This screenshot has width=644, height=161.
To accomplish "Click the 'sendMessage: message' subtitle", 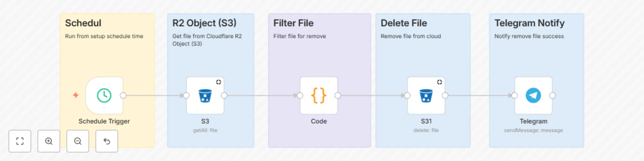I will point(533,130).
